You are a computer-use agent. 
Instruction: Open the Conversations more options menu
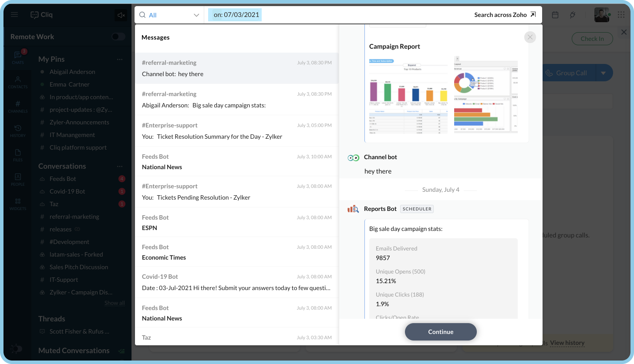point(120,166)
